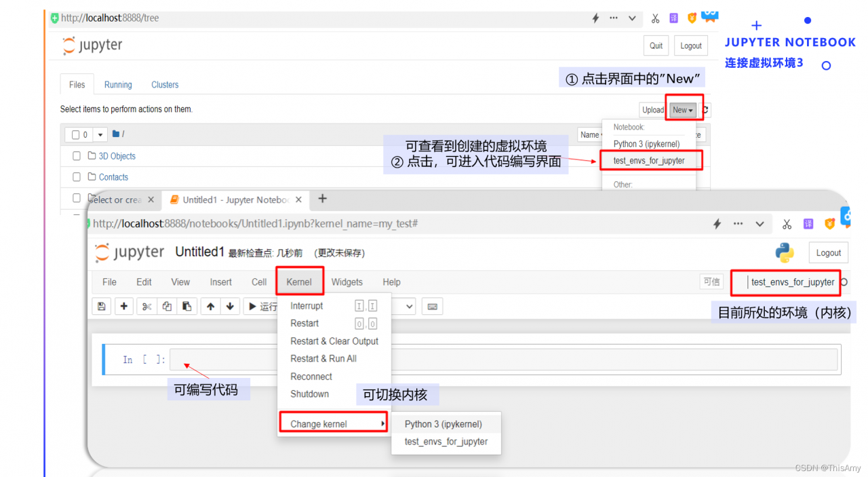Image resolution: width=868 pixels, height=477 pixels.
Task: Open the cell type dropdown in the notebook toolbar
Action: tap(403, 307)
